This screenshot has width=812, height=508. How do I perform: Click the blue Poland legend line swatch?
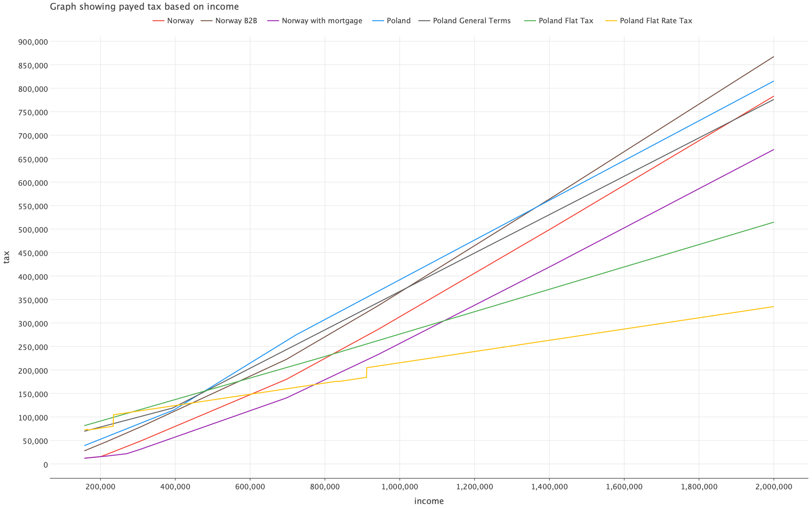point(378,21)
